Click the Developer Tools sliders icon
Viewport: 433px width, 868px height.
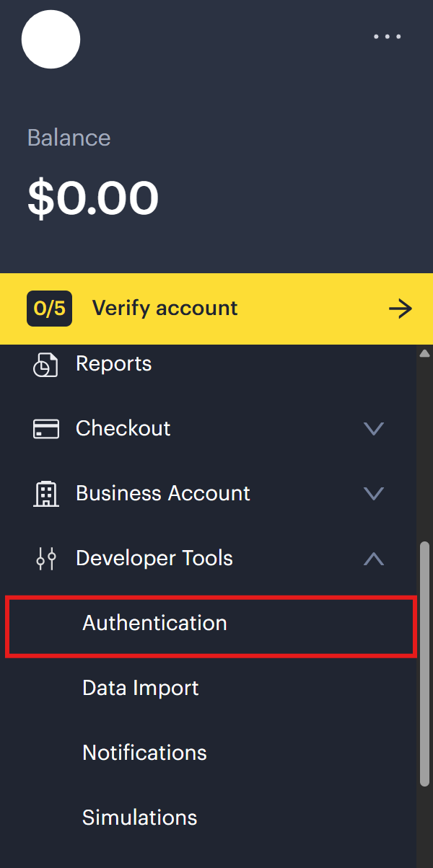tap(46, 559)
